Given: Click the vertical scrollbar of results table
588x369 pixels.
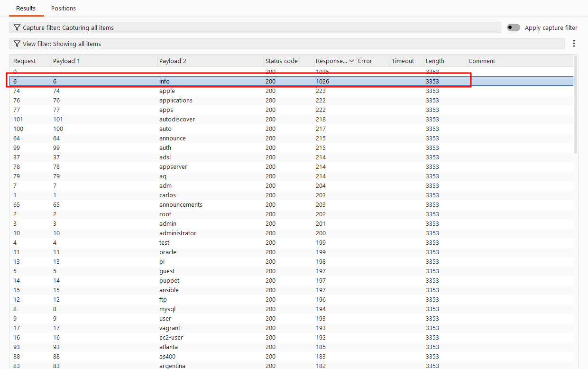Looking at the screenshot, I should [x=576, y=104].
